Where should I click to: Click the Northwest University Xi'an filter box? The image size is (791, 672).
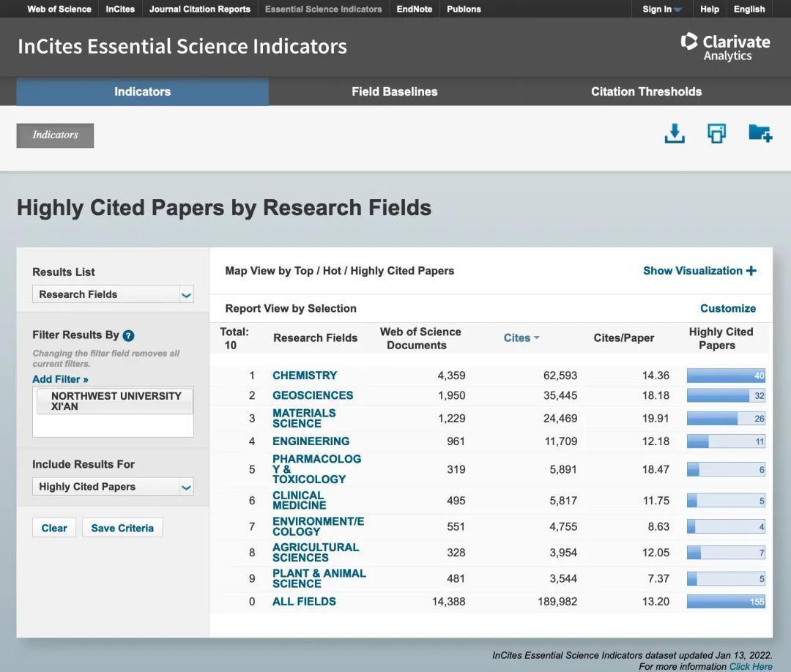click(x=115, y=401)
